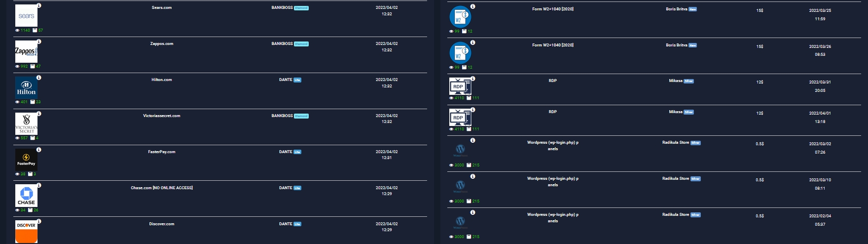Click the date 2022/04/01 13:18 RDP row

820,118
